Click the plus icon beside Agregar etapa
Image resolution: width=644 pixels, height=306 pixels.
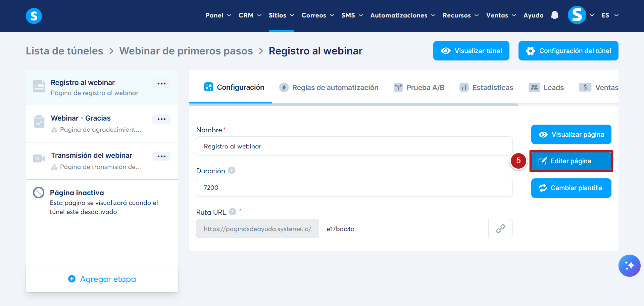coord(72,279)
